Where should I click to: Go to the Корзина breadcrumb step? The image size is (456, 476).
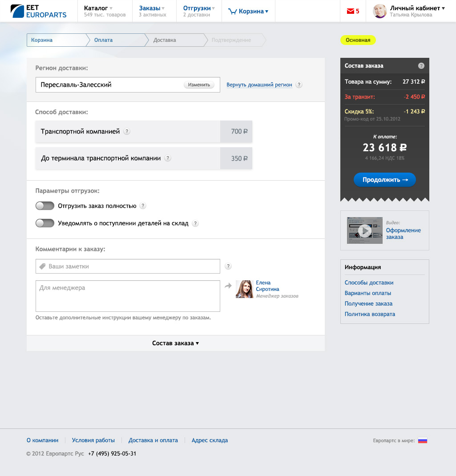pos(42,40)
